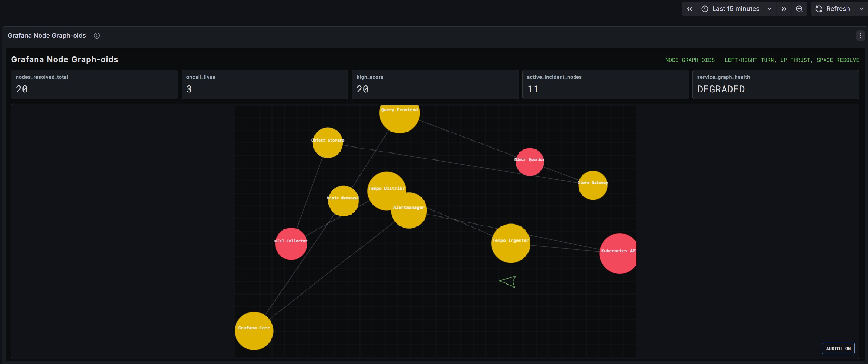Click the green controls instruction text
The image size is (868, 364).
tap(762, 60)
